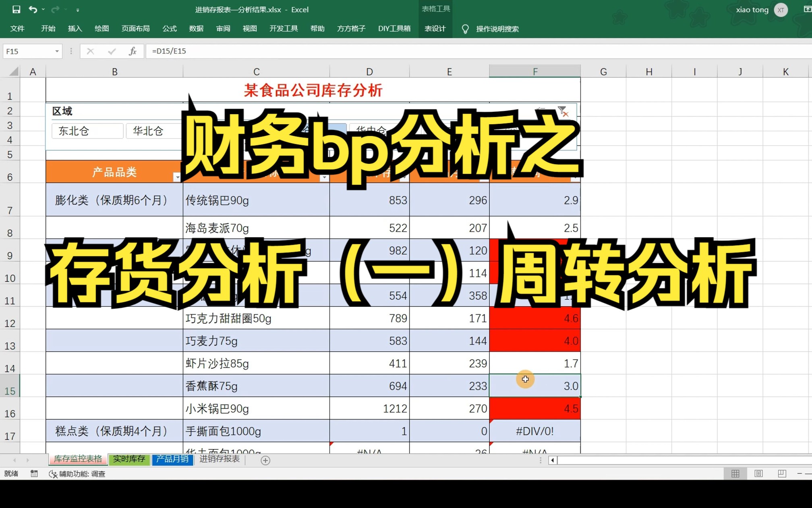Open the 开发工具 ribbon tab
The height and width of the screenshot is (508, 812).
pos(284,29)
